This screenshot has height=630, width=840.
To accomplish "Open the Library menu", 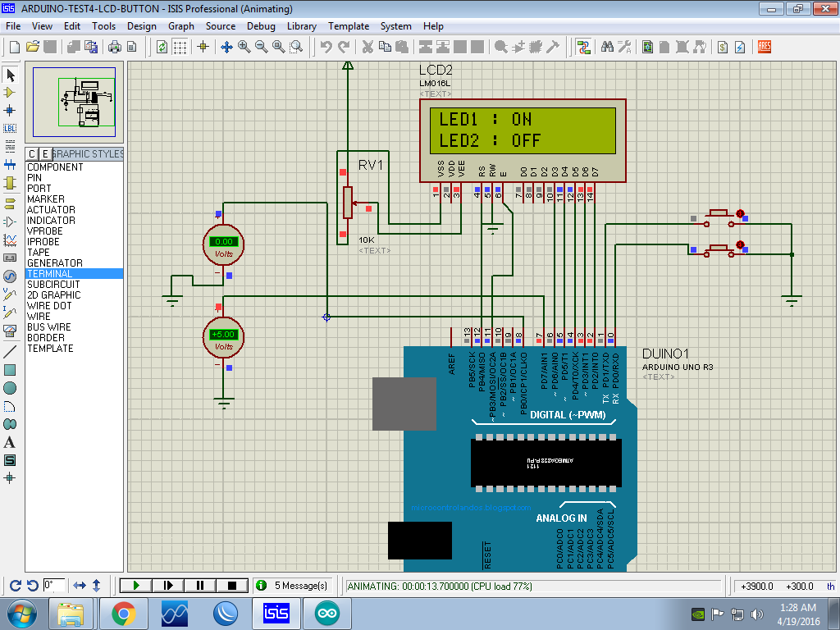I will pyautogui.click(x=302, y=26).
